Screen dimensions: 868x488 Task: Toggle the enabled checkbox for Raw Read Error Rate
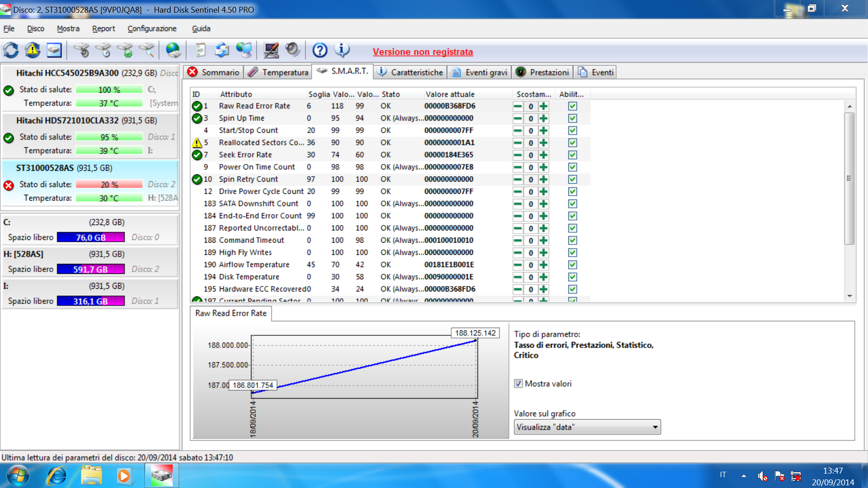click(572, 106)
